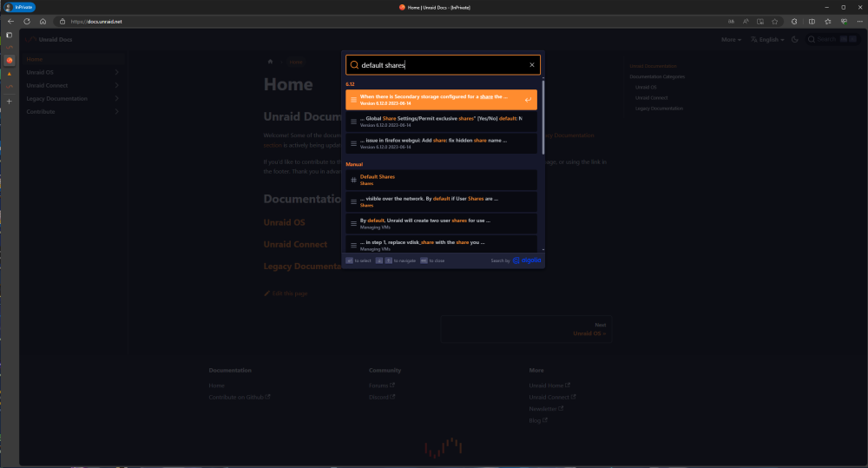This screenshot has width=868, height=468.
Task: Click the navbar Search button
Action: (832, 39)
